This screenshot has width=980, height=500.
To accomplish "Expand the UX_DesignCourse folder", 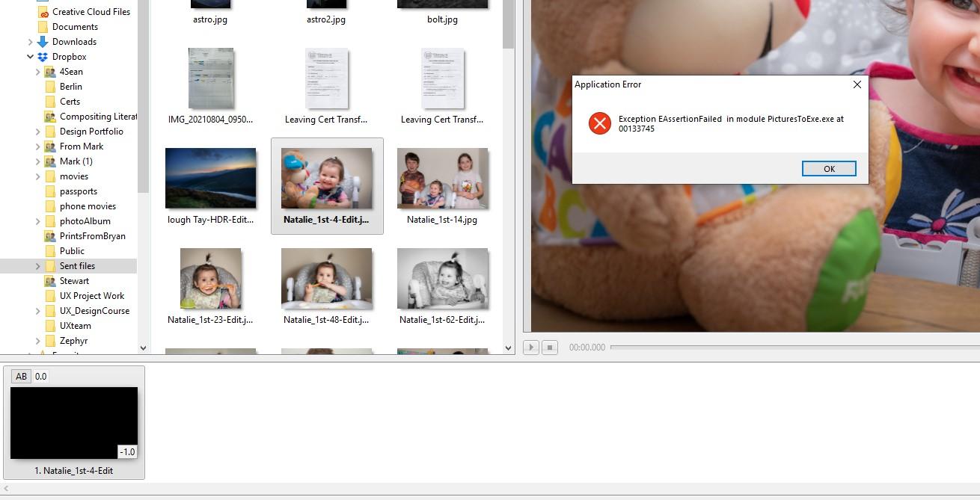I will tap(38, 311).
